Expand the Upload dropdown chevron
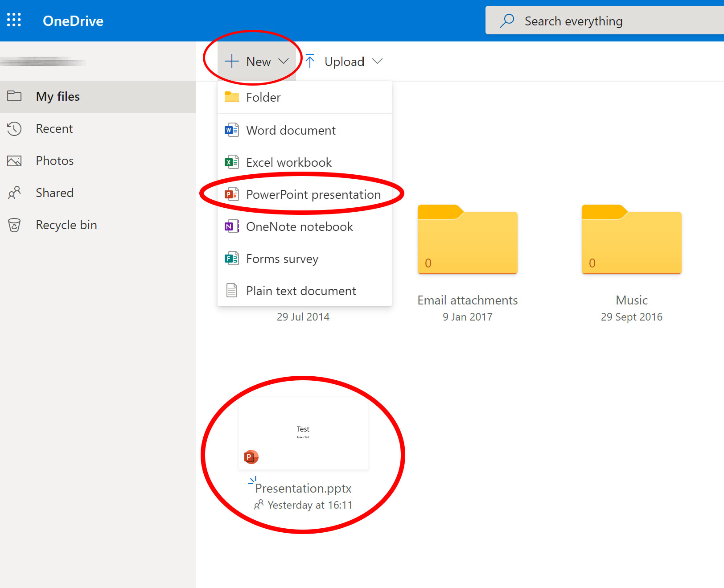 point(378,61)
